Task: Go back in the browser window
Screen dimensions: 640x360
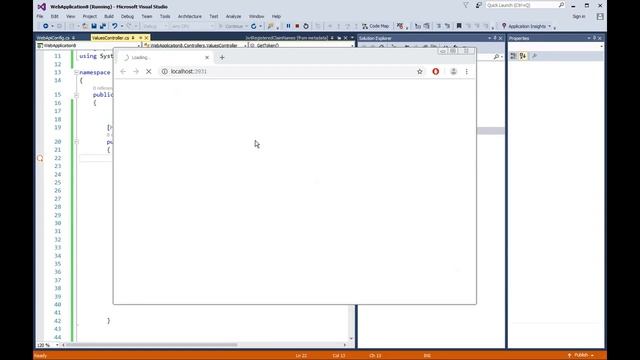Action: point(123,71)
